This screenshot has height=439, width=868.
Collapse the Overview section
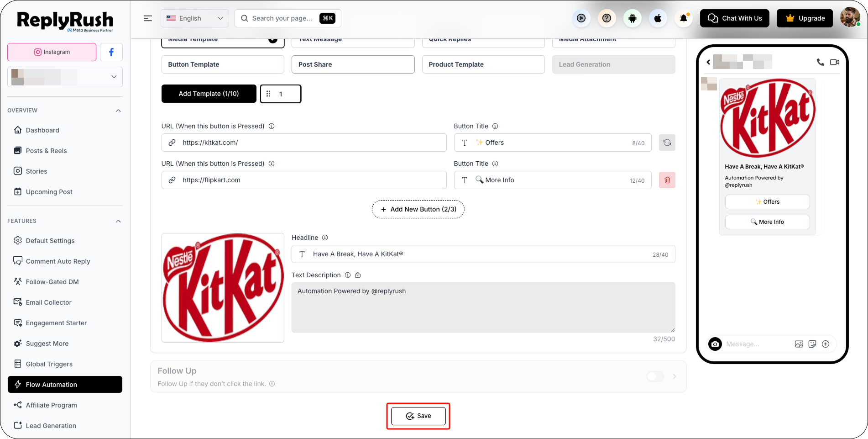pos(118,111)
